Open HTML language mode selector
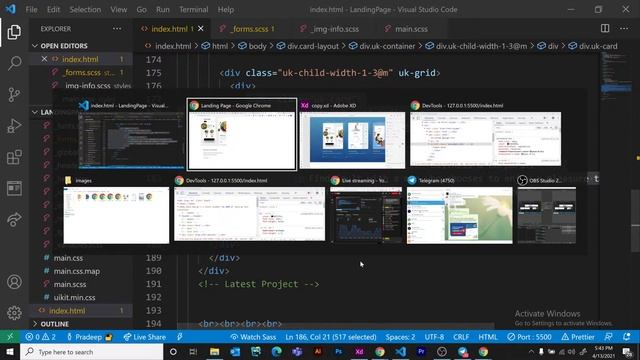This screenshot has width=640, height=360. [488, 337]
